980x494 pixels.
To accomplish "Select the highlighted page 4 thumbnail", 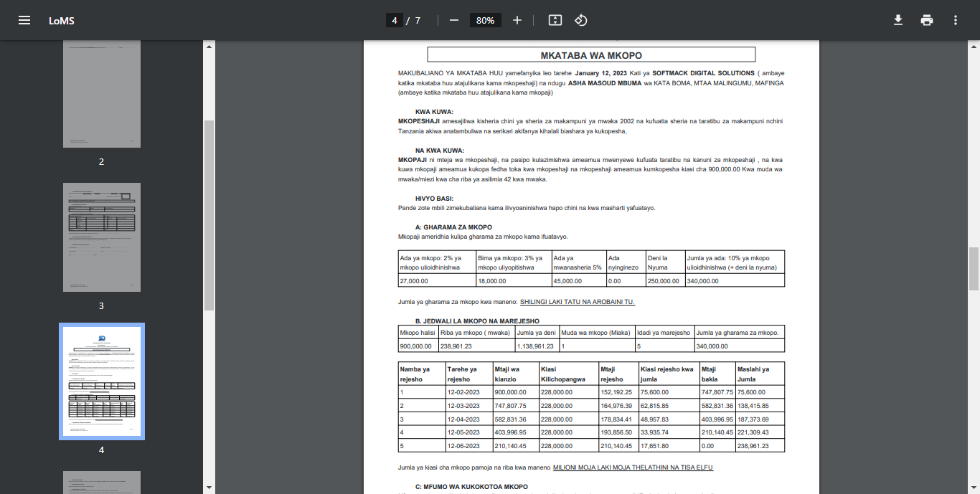I will click(x=101, y=381).
